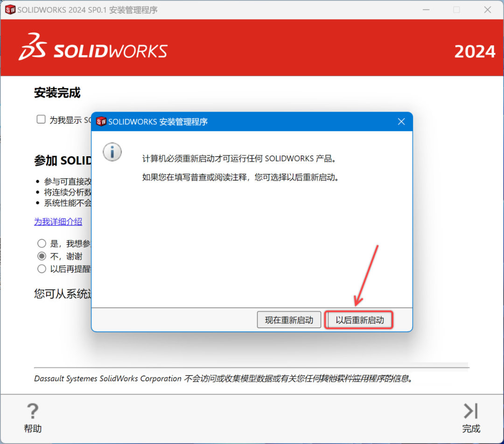Click the 安装完成 heading text
504x444 pixels.
click(57, 92)
